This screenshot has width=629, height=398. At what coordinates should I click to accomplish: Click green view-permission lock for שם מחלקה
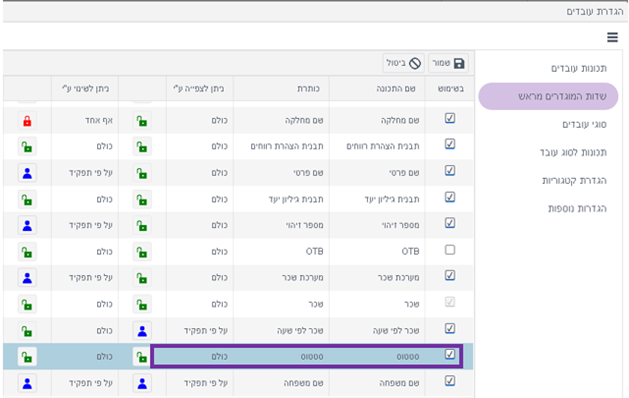click(x=142, y=121)
